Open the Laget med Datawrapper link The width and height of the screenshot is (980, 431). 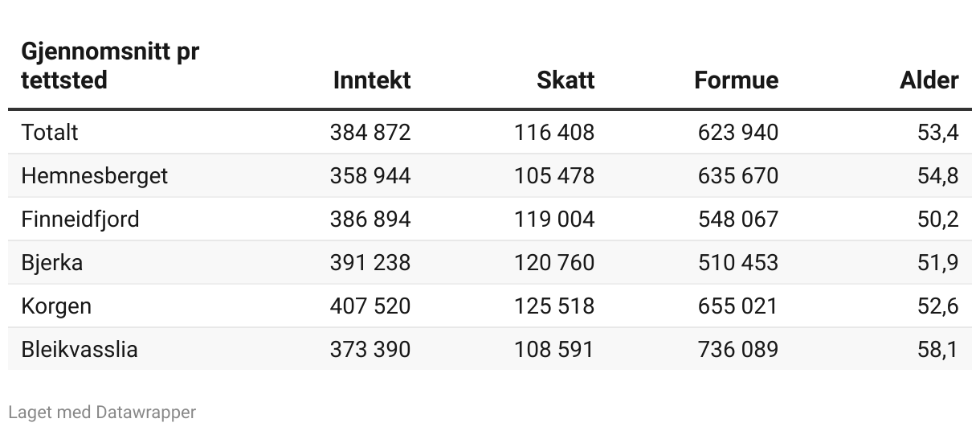(x=102, y=413)
